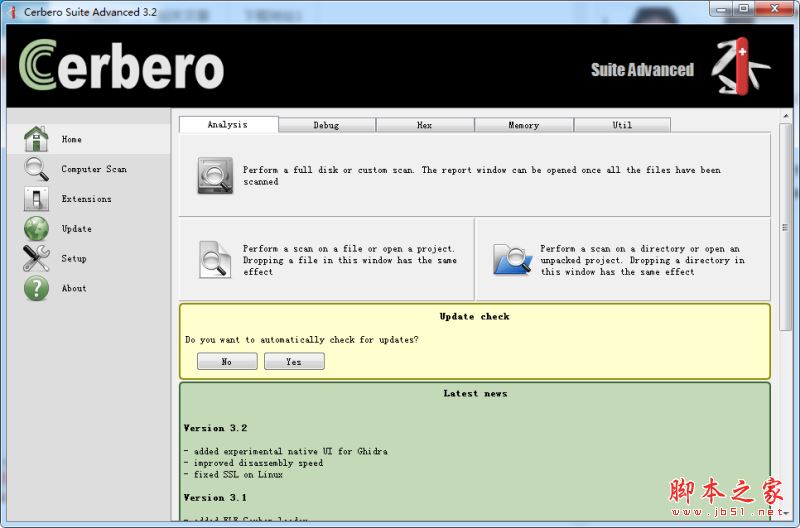Select Computer Scan in the sidebar
Image resolution: width=800 pixels, height=528 pixels.
pyautogui.click(x=88, y=169)
